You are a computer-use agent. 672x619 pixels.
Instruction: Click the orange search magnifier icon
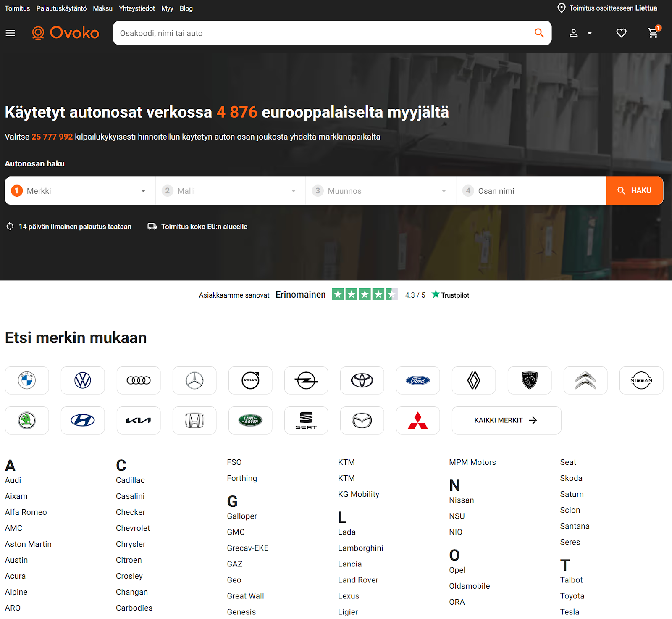[539, 33]
